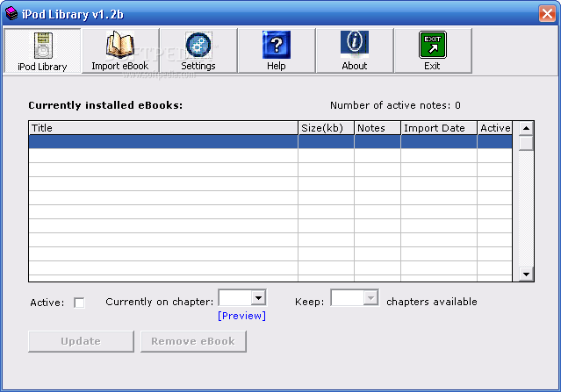Image resolution: width=561 pixels, height=392 pixels.
Task: Click the Notes column header
Action: (377, 128)
